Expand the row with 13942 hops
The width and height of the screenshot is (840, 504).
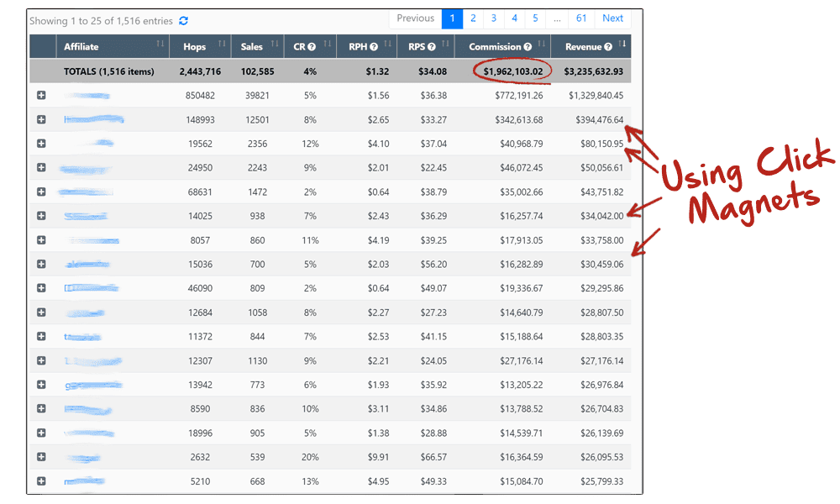click(41, 385)
